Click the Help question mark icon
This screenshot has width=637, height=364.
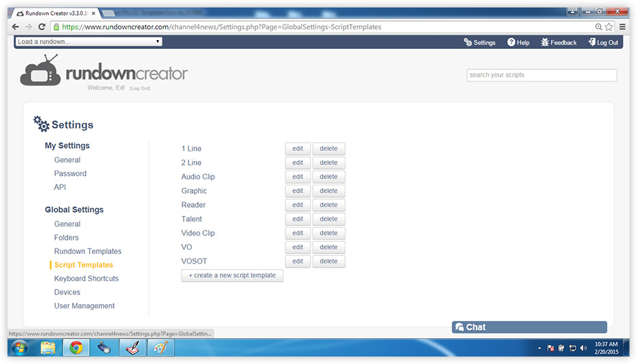(511, 42)
